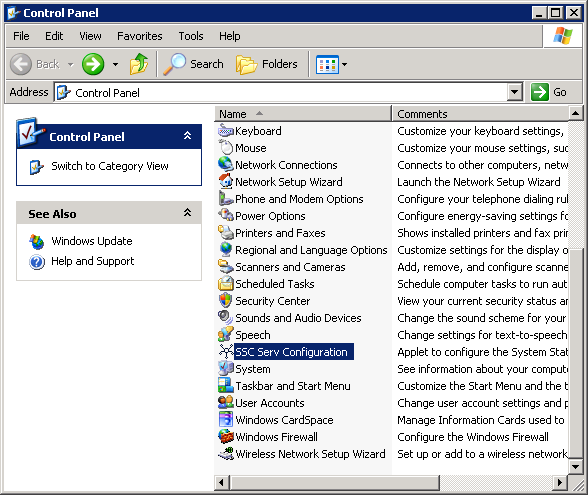Open the View menu
Screen dimensions: 588x495
point(90,36)
